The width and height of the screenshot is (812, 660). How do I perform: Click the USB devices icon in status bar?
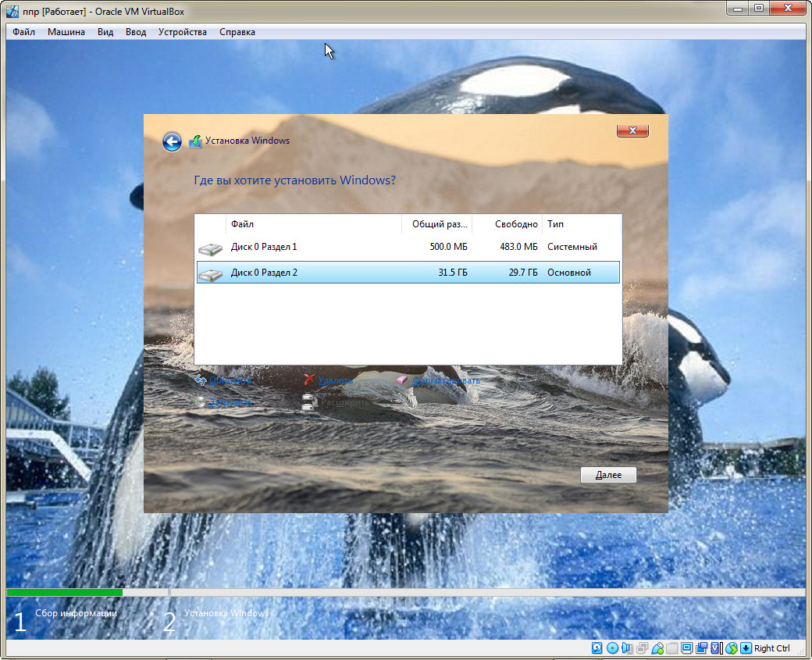pos(657,648)
